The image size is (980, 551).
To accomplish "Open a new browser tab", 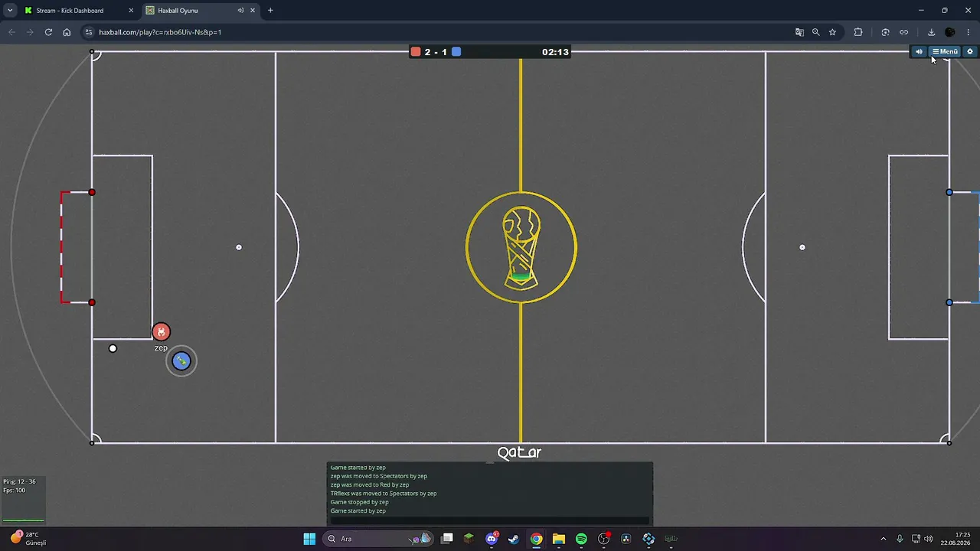I will click(x=270, y=11).
